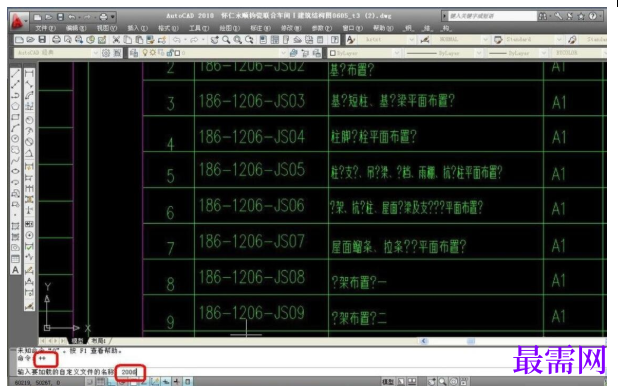Open the 文件(F) File menu
Screen dimensions: 625x391
45,28
